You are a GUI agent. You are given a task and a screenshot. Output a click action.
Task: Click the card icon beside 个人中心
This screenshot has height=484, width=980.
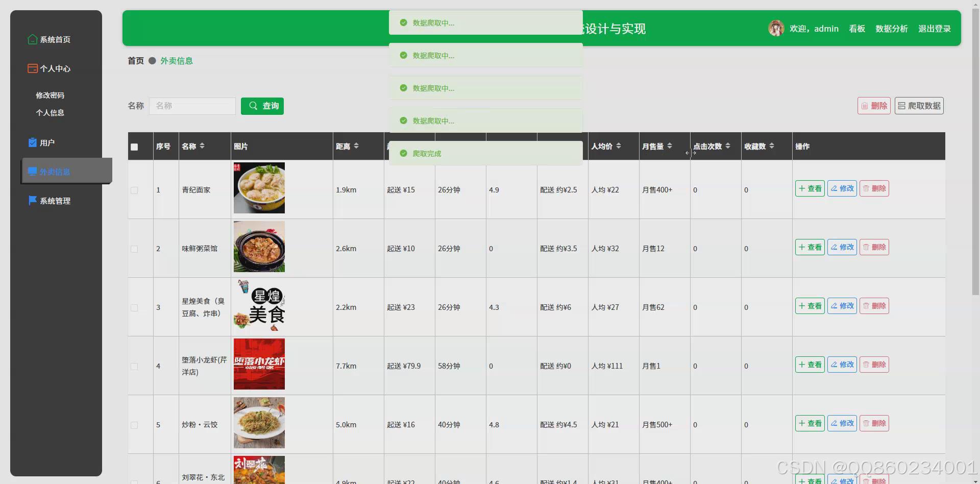pos(32,68)
